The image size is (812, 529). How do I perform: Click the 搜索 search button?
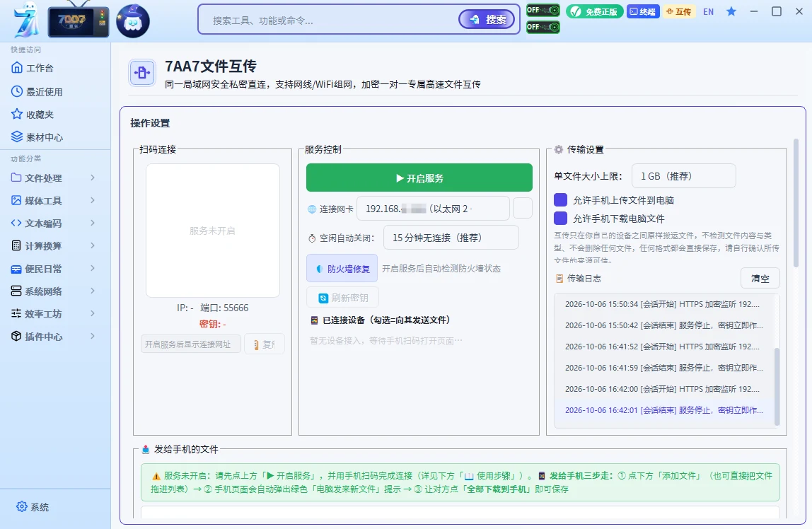tap(487, 20)
